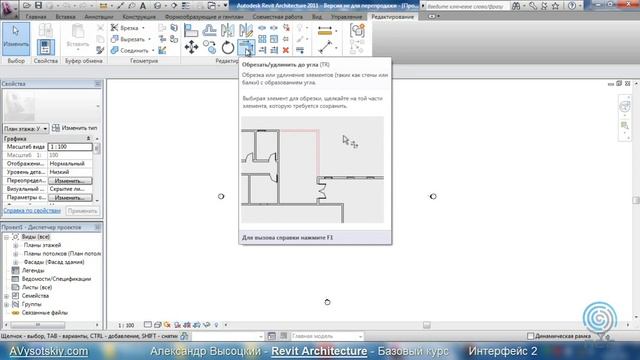Open the Главная ribbon tab
Viewport: 640px width, 360px height.
click(x=36, y=17)
